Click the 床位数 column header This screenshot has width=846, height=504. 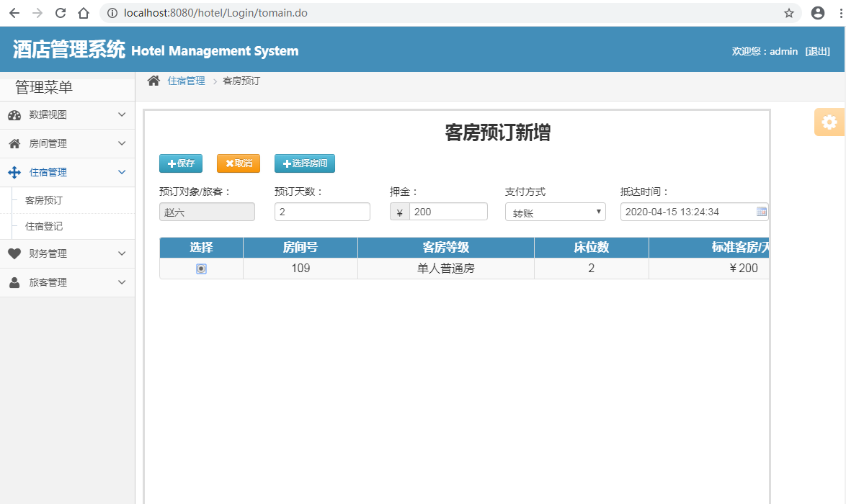(592, 248)
